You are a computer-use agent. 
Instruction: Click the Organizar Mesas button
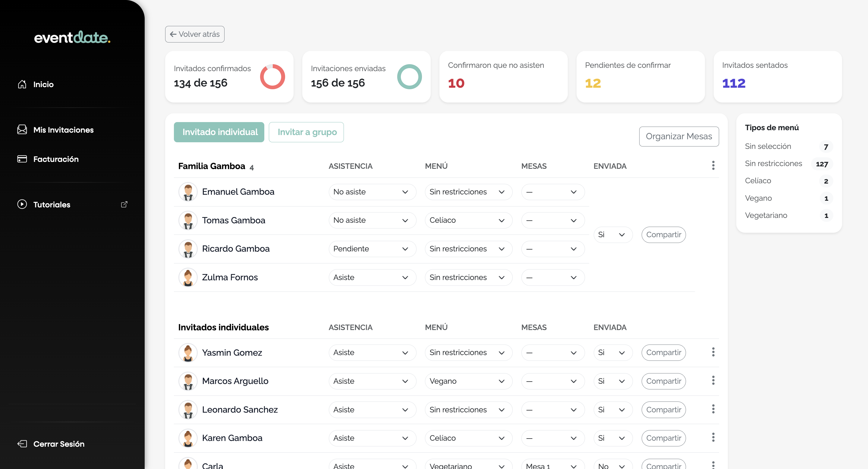click(679, 137)
